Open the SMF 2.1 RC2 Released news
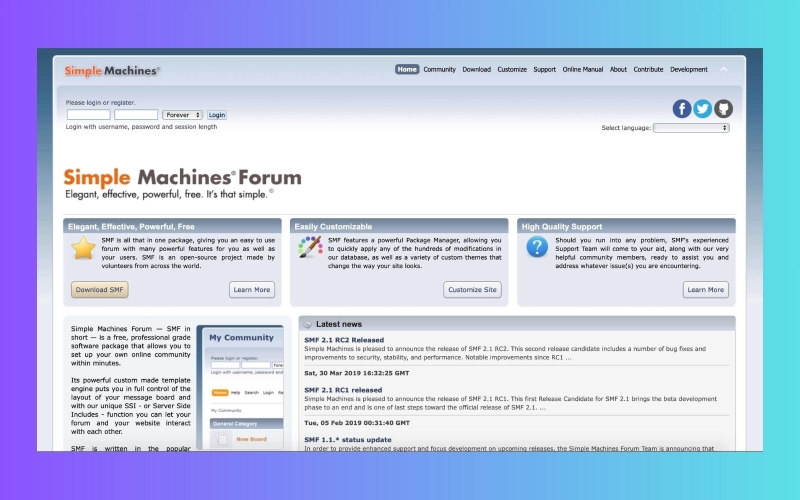 (x=344, y=340)
